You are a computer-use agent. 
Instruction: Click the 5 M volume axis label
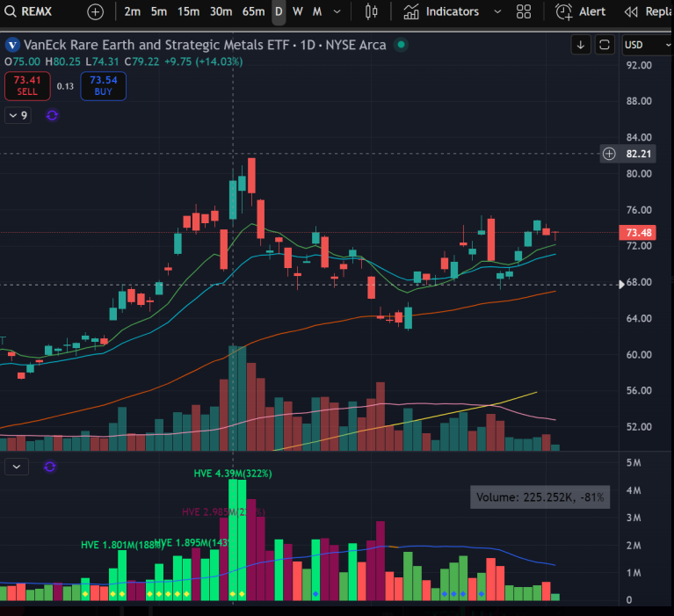point(634,462)
